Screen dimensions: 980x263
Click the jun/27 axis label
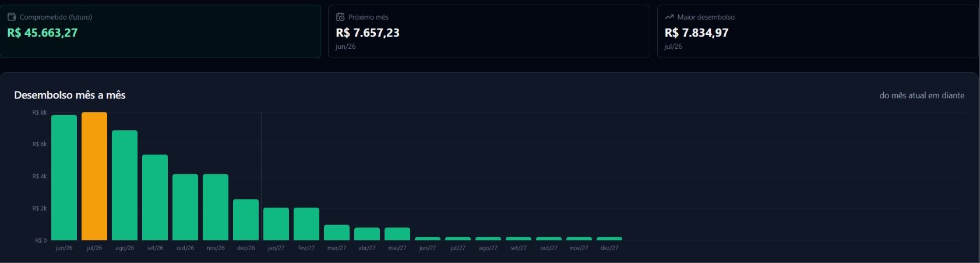click(x=428, y=248)
